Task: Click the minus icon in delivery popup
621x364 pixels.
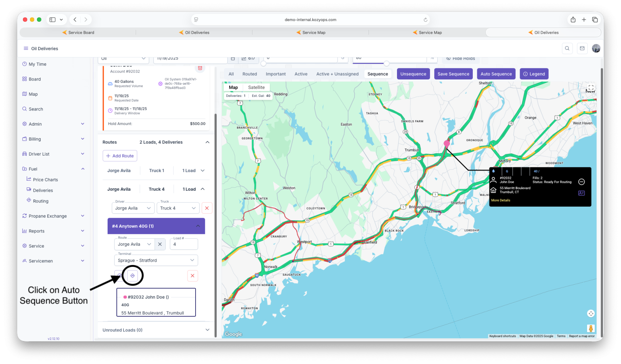Action: (581, 182)
